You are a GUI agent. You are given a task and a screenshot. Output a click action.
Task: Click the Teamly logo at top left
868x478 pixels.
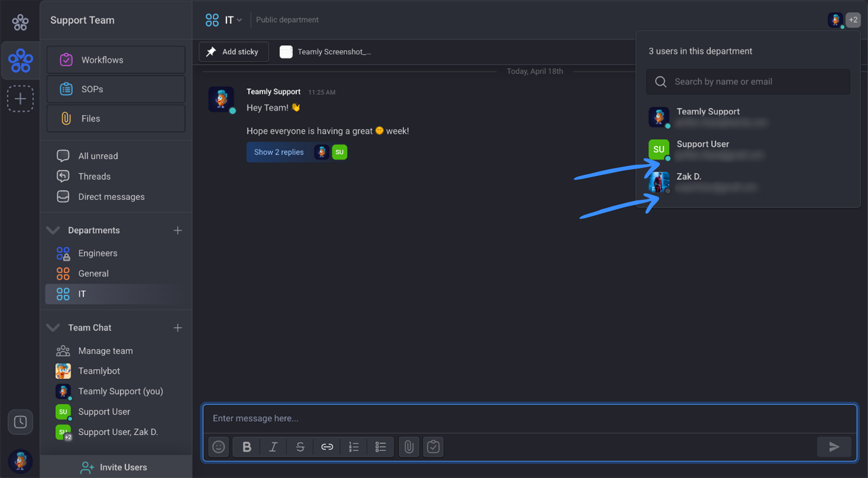(x=20, y=21)
